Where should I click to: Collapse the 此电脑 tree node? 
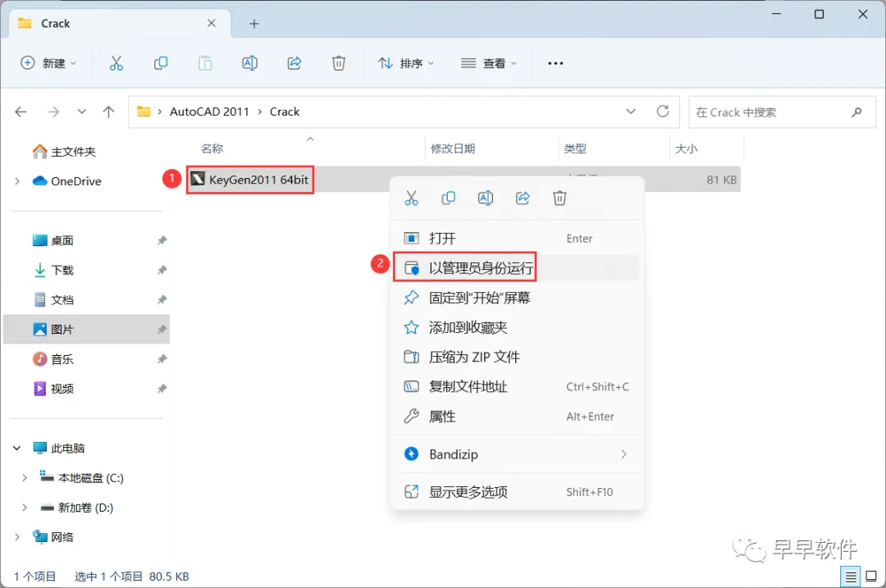pos(17,448)
